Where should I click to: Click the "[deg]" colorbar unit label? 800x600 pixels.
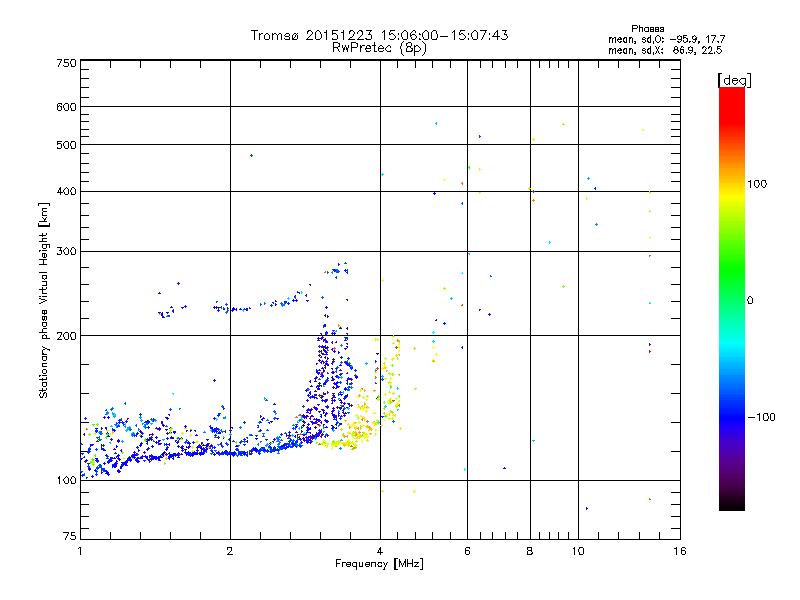(734, 80)
